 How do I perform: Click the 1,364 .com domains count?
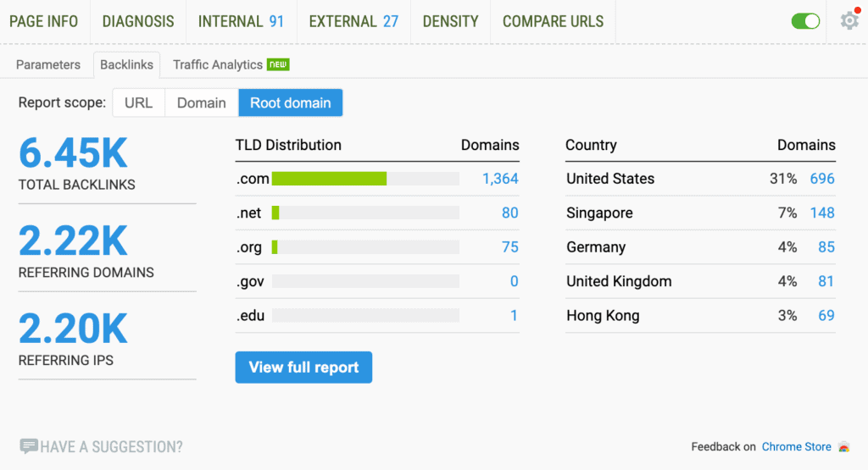click(x=499, y=179)
